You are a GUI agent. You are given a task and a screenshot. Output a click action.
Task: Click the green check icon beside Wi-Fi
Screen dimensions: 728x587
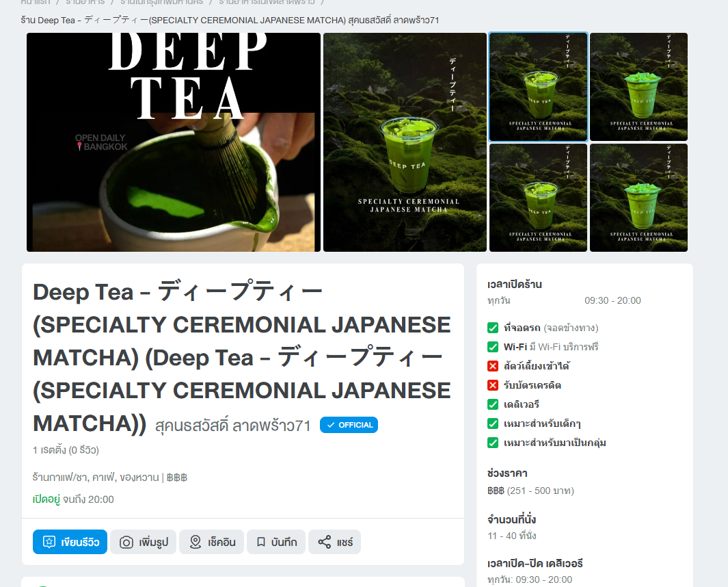pyautogui.click(x=493, y=347)
